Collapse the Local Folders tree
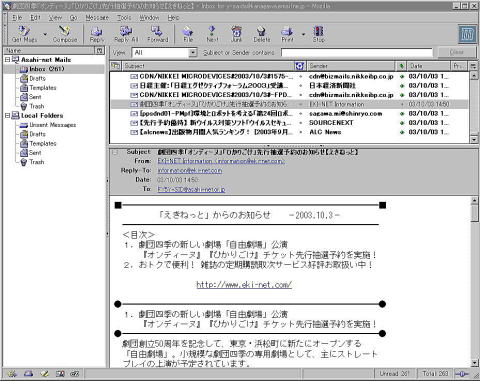 [7, 116]
